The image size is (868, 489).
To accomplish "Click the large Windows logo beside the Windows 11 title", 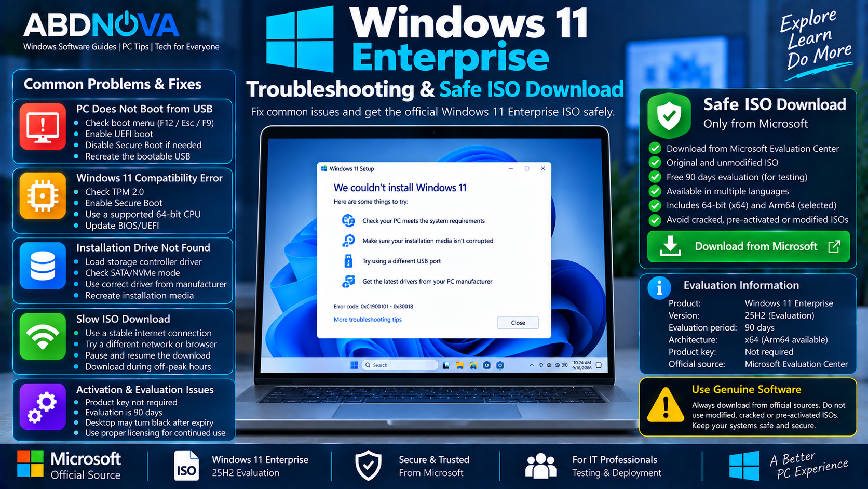I will [300, 39].
